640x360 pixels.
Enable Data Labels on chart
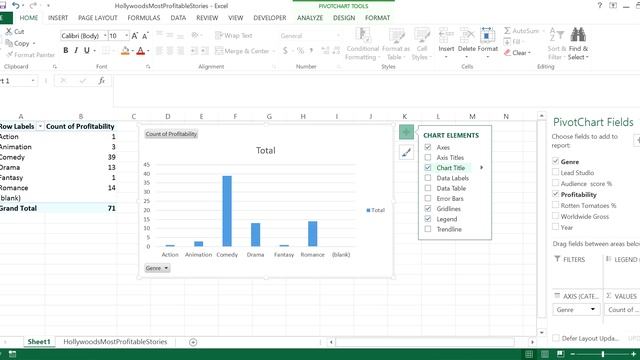(428, 178)
